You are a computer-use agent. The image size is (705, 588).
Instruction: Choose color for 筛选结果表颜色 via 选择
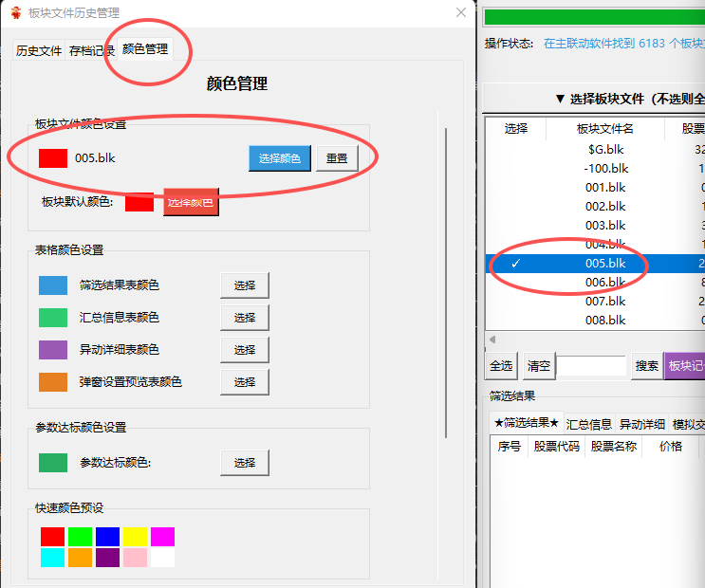(245, 285)
